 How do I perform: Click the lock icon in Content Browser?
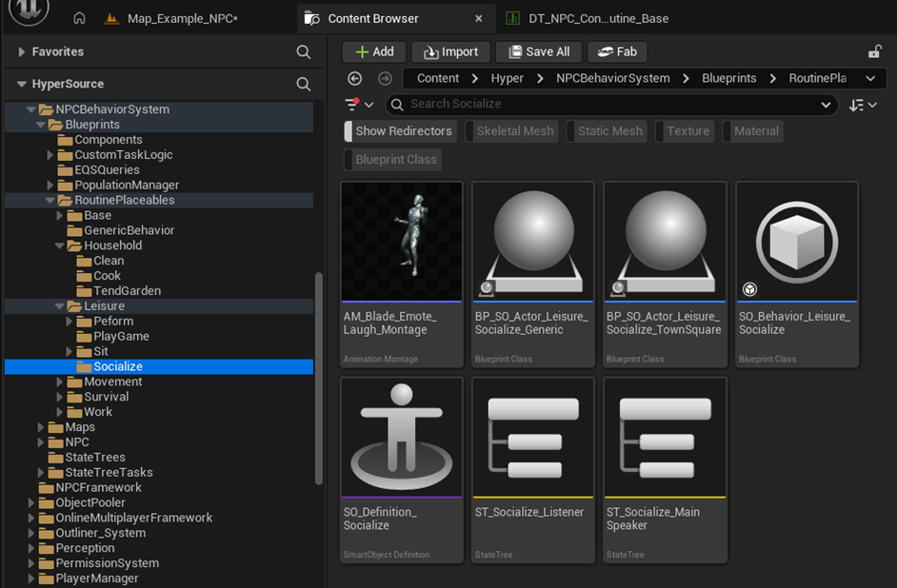pyautogui.click(x=874, y=51)
